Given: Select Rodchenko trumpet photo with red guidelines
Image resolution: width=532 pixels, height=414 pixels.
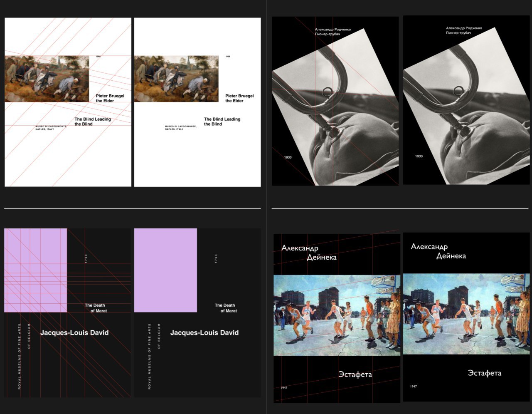Looking at the screenshot, I should [x=336, y=107].
